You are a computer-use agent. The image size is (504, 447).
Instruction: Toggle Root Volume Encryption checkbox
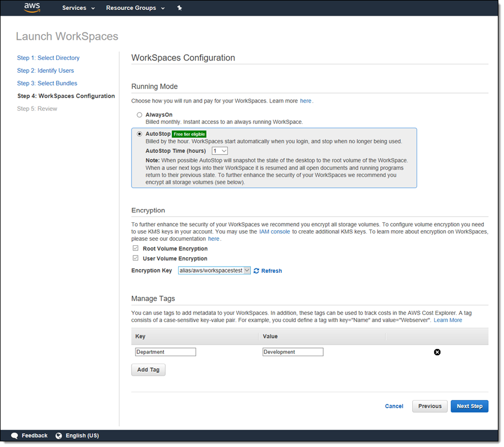tap(136, 248)
